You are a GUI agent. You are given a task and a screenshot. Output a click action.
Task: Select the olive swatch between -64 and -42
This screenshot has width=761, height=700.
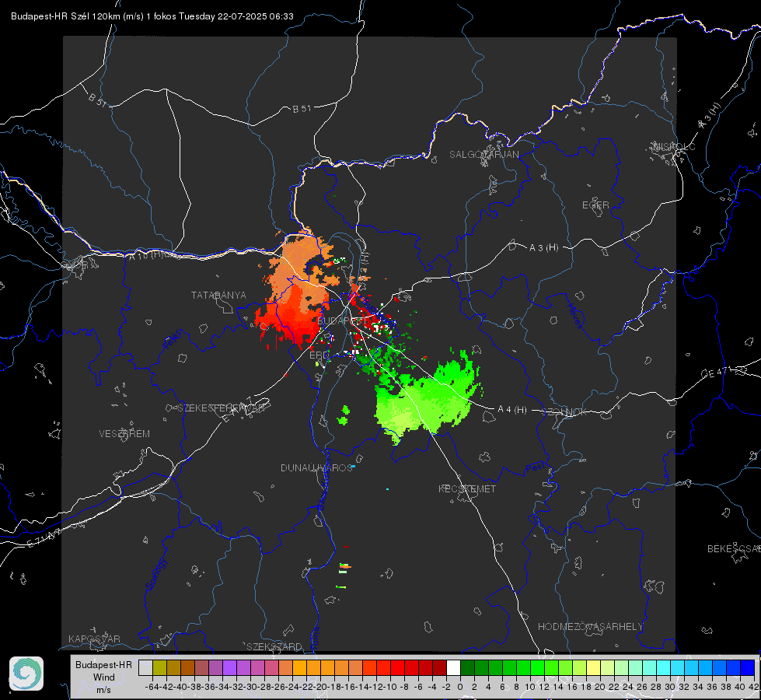click(159, 667)
